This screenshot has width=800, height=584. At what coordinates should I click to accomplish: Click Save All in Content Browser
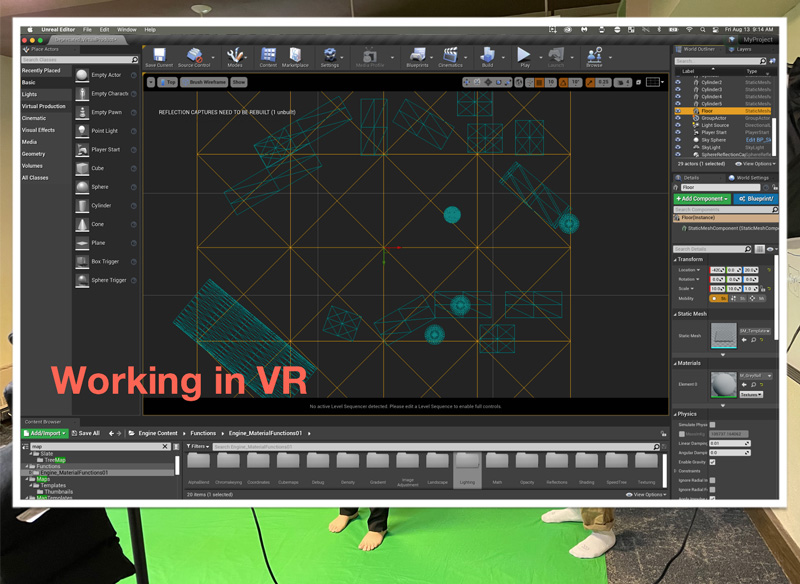86,433
